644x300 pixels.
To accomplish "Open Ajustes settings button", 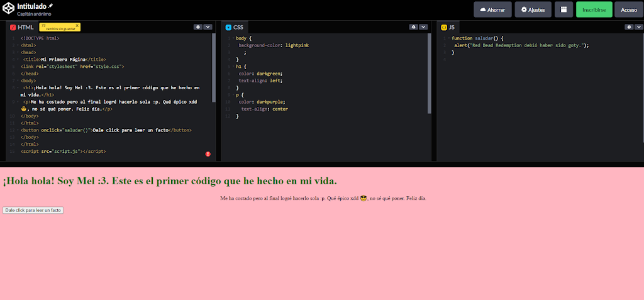I will (533, 9).
